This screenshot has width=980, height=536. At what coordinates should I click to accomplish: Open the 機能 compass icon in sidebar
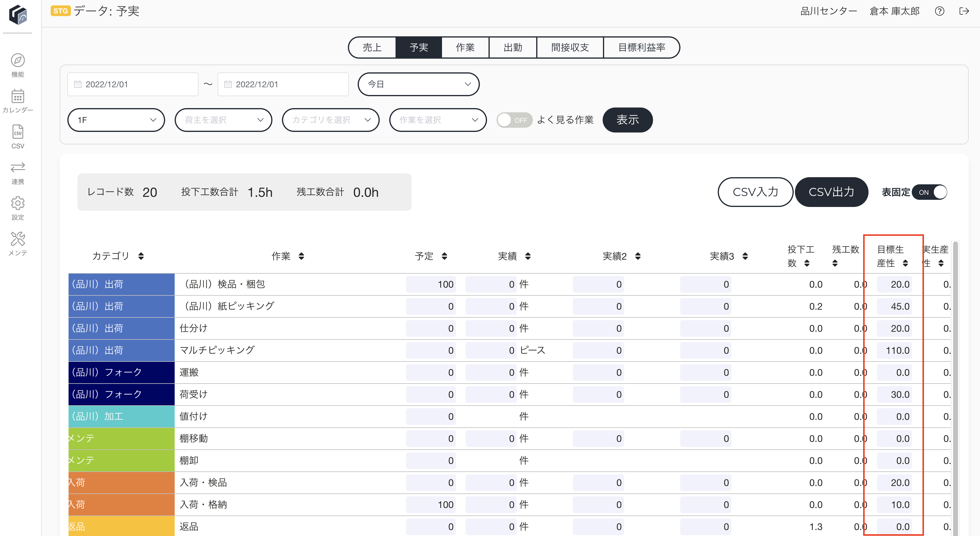tap(18, 61)
